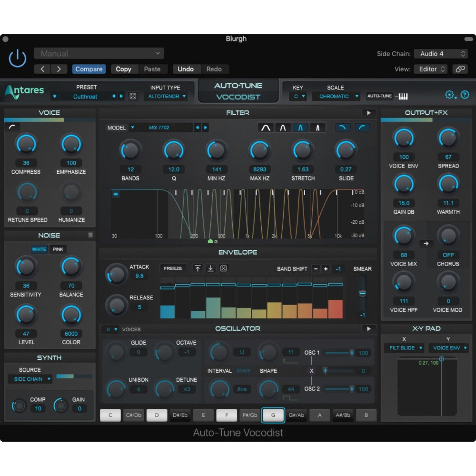Click the envelope randomize dice icon
This screenshot has height=476, width=476.
point(223,268)
